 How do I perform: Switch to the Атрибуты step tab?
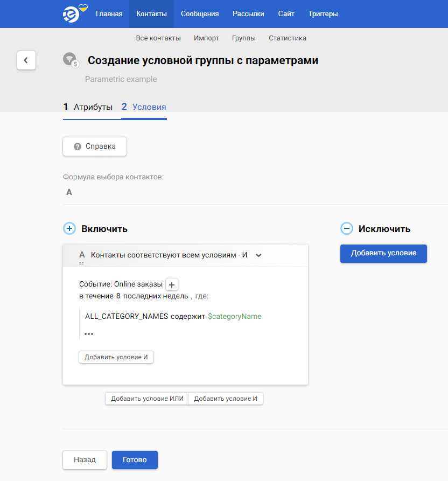[88, 107]
